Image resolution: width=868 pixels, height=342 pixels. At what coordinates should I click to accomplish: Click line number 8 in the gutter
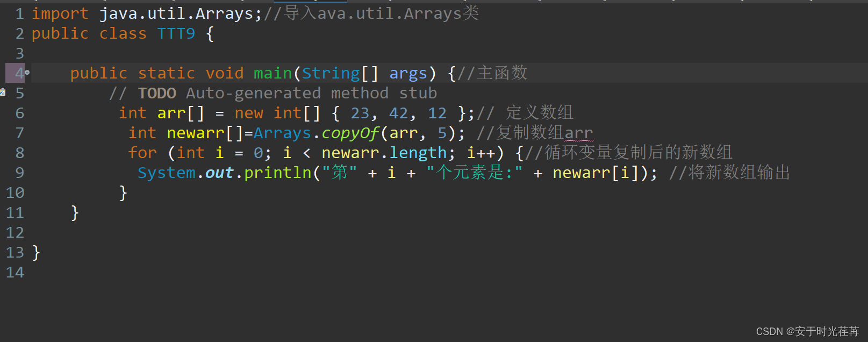tap(20, 153)
